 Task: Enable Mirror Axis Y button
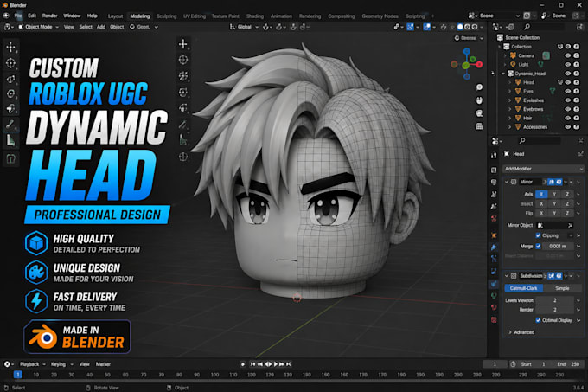[554, 194]
